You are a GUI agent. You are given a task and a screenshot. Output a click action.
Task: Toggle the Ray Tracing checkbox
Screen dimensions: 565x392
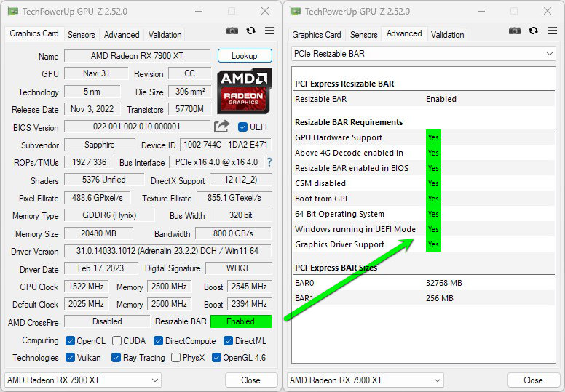click(116, 357)
